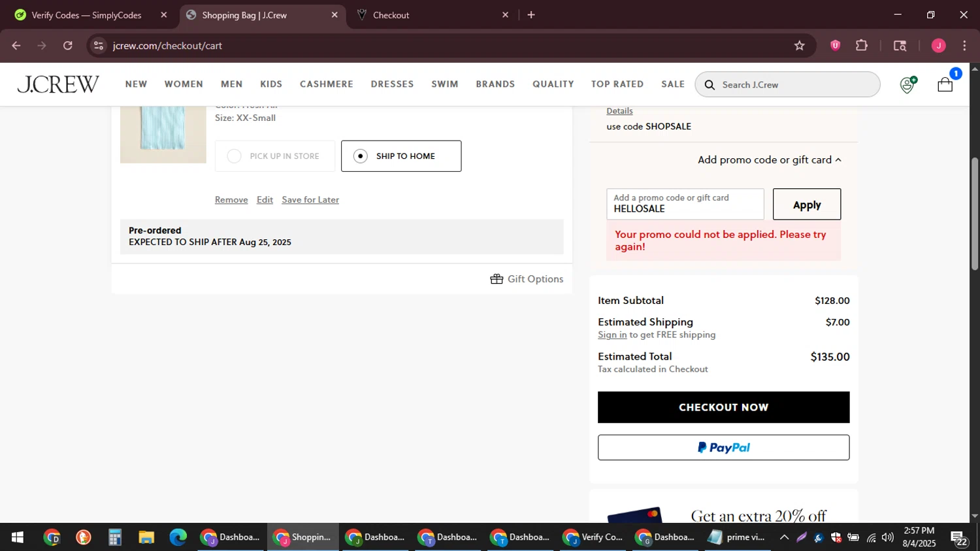Screen dimensions: 980x551
Task: Open the KIDS menu
Action: [271, 84]
